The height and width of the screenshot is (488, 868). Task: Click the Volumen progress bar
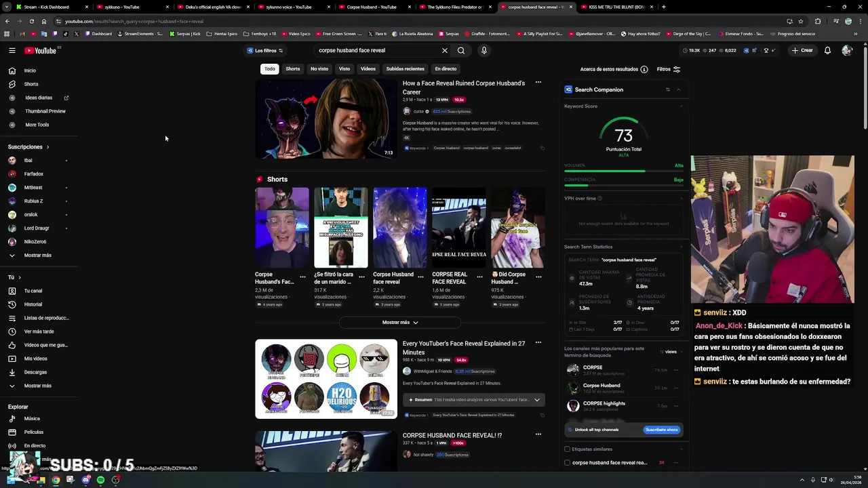point(624,171)
